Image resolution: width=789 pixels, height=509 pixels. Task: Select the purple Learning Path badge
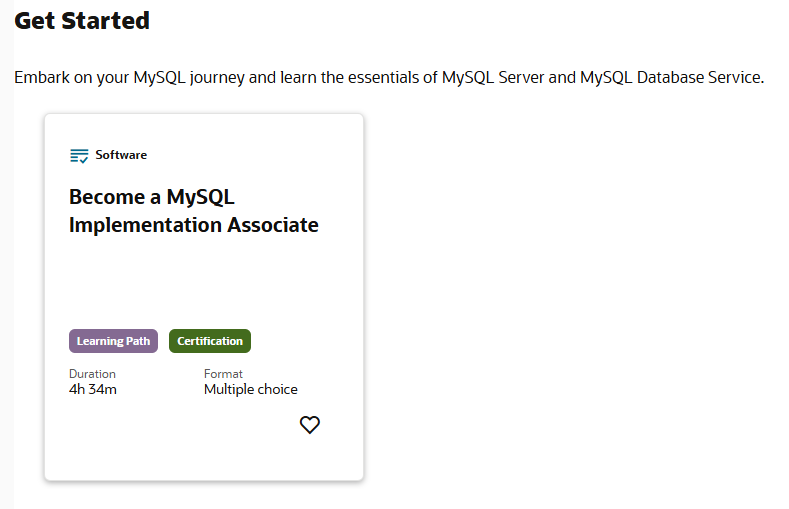tap(113, 341)
